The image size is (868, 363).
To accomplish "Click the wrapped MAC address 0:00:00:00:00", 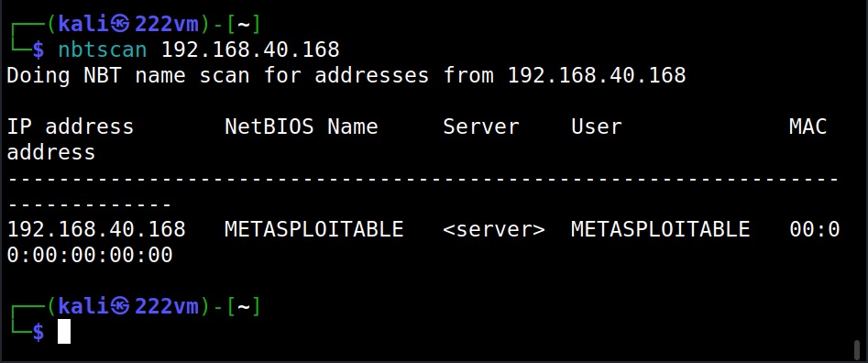I will 90,255.
